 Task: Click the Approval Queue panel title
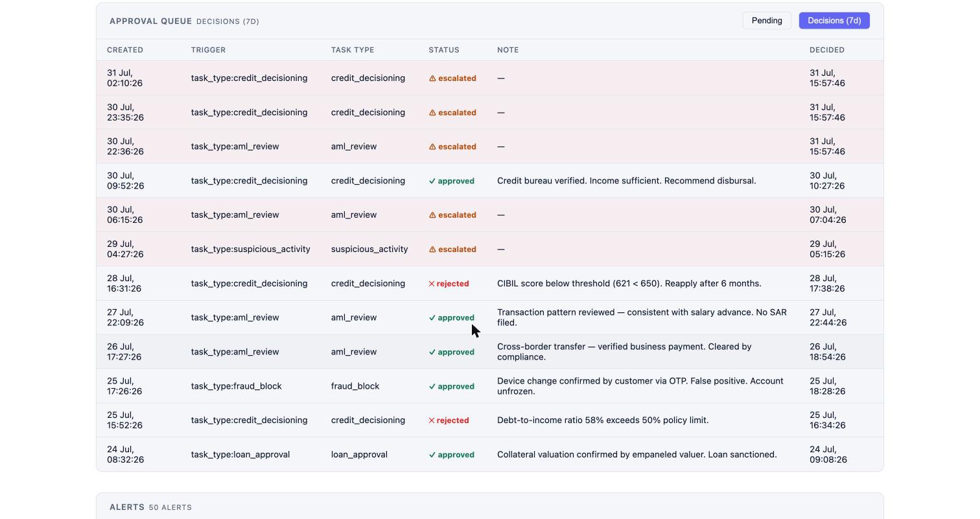coord(151,21)
